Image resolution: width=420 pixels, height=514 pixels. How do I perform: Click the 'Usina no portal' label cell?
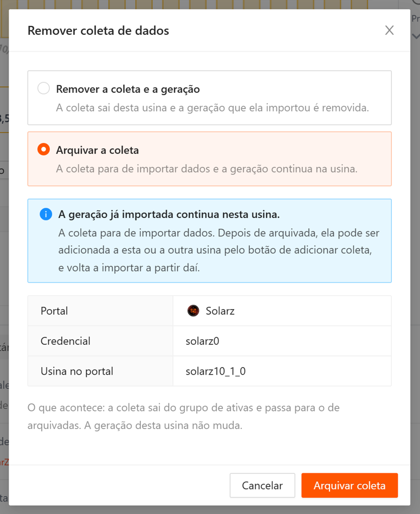[100, 371]
